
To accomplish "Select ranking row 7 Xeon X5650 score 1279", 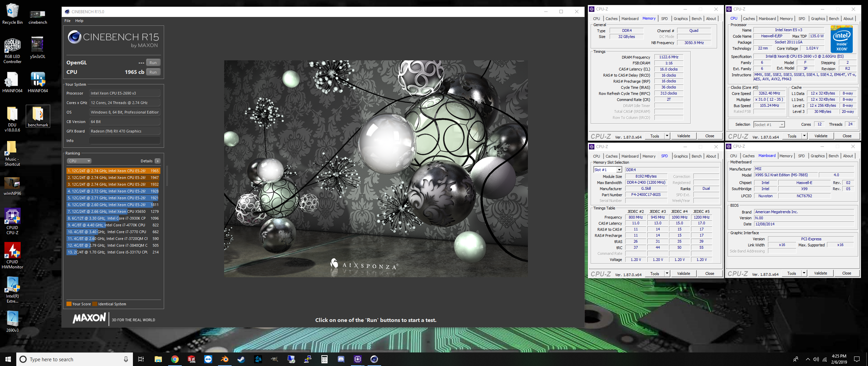I will point(113,211).
